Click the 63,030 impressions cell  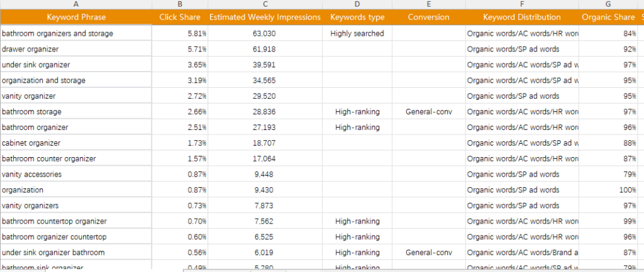(x=264, y=33)
